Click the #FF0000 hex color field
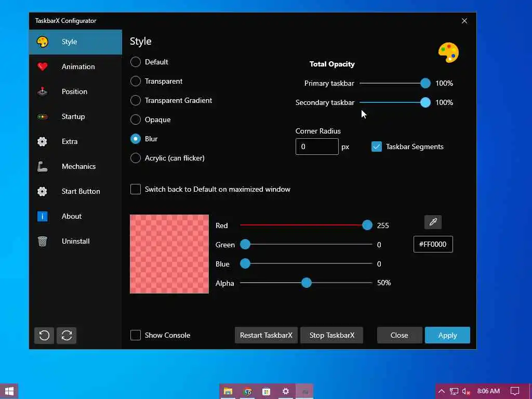Viewport: 532px width, 399px height. (x=433, y=244)
